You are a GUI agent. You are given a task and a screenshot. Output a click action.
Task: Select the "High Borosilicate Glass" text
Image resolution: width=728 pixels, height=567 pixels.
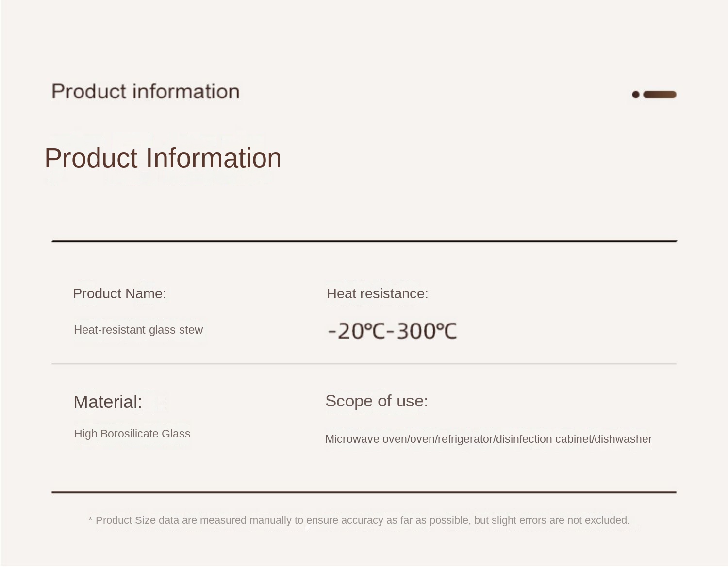[x=132, y=434]
